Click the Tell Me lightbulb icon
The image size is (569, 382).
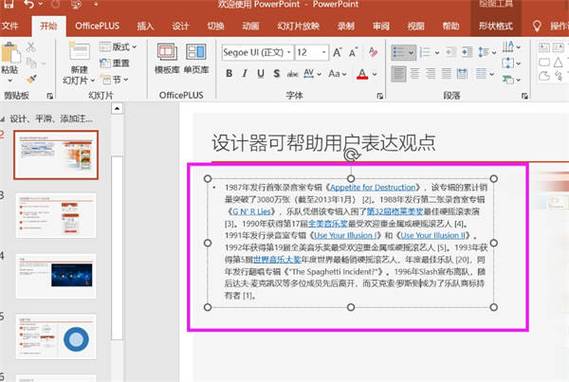tap(537, 26)
